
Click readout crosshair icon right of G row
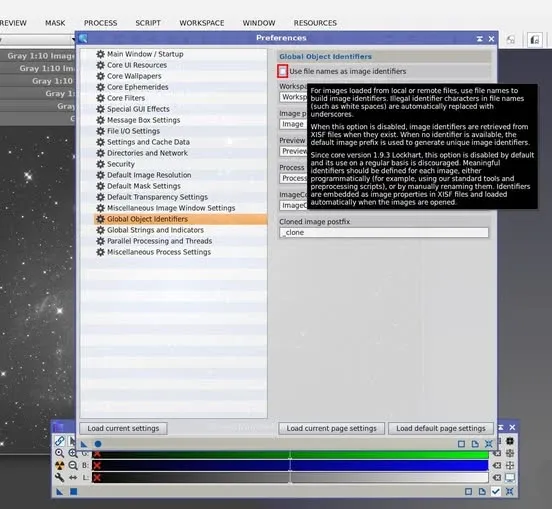(510, 453)
